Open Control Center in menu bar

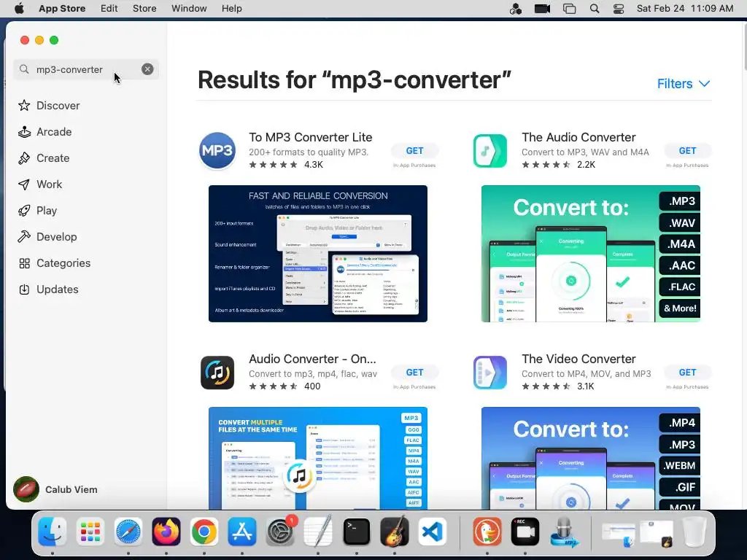coord(619,9)
